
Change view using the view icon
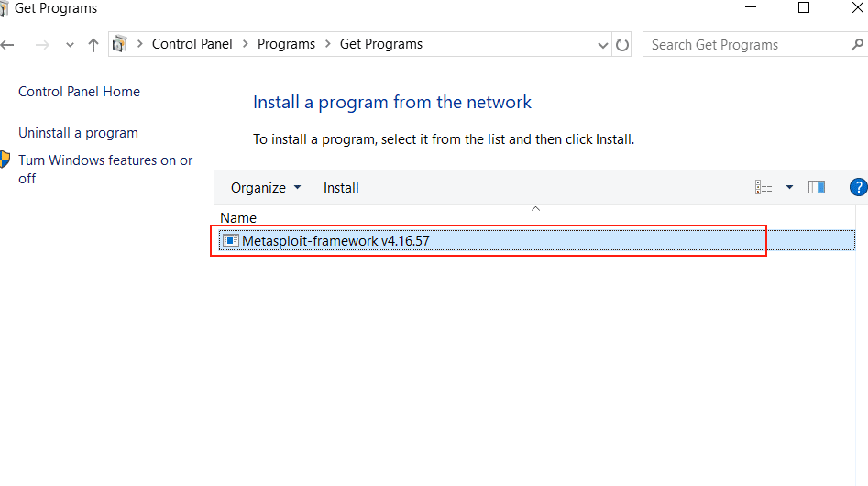coord(764,187)
